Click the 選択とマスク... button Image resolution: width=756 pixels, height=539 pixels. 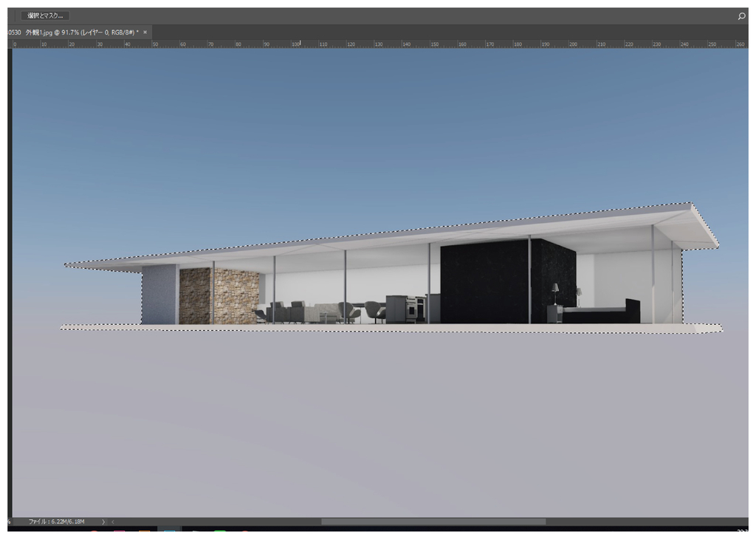coord(45,16)
